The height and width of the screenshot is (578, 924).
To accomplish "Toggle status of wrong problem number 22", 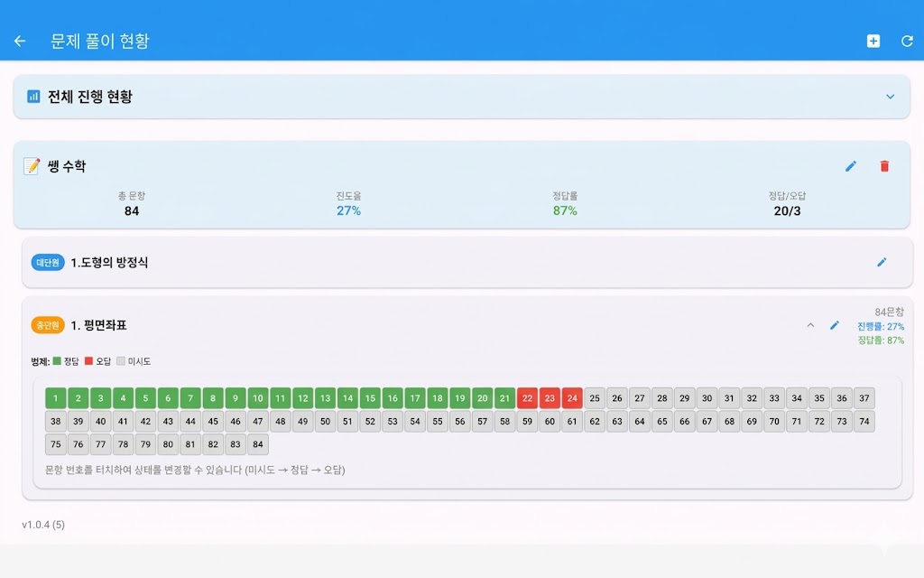I will pos(528,398).
